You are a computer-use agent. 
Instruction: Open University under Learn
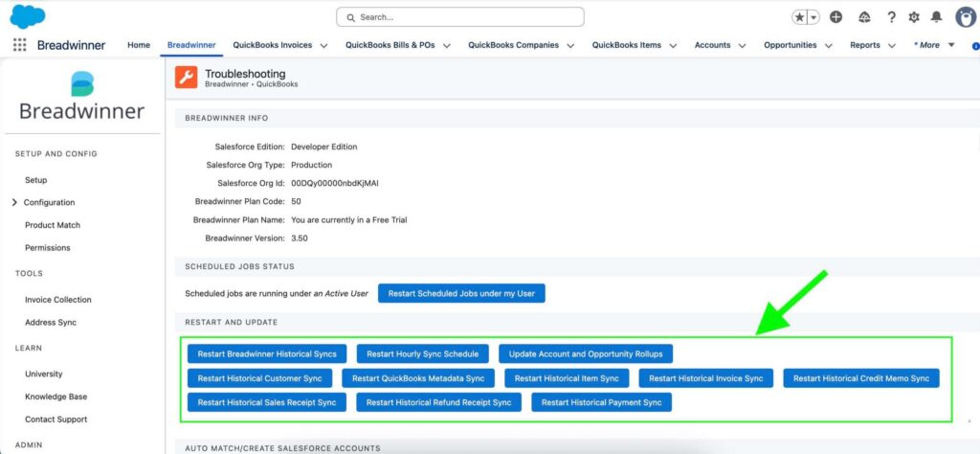(x=44, y=374)
